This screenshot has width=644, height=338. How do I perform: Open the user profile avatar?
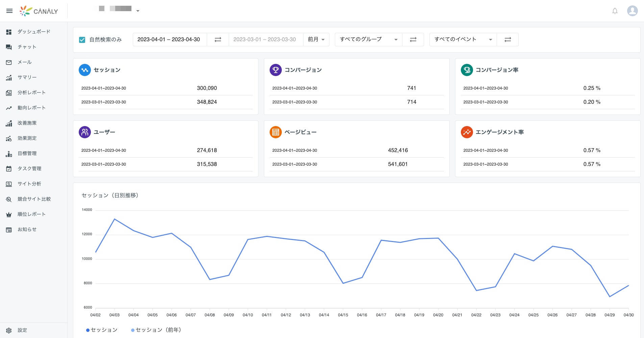point(632,11)
